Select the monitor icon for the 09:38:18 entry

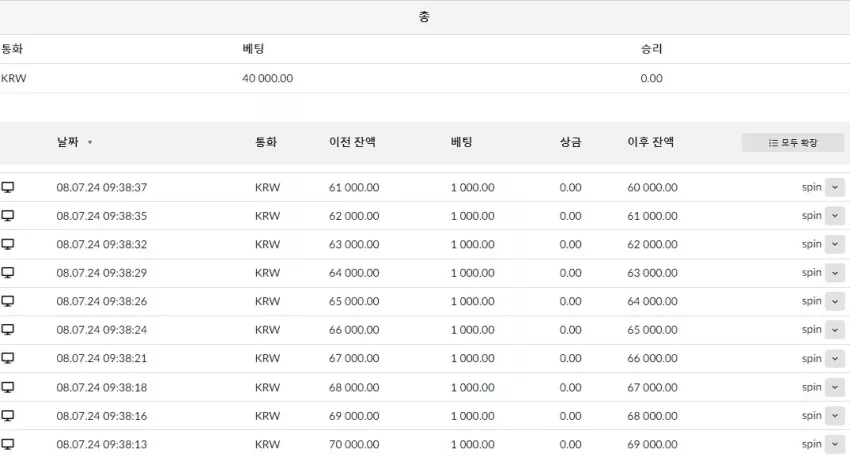coord(8,388)
